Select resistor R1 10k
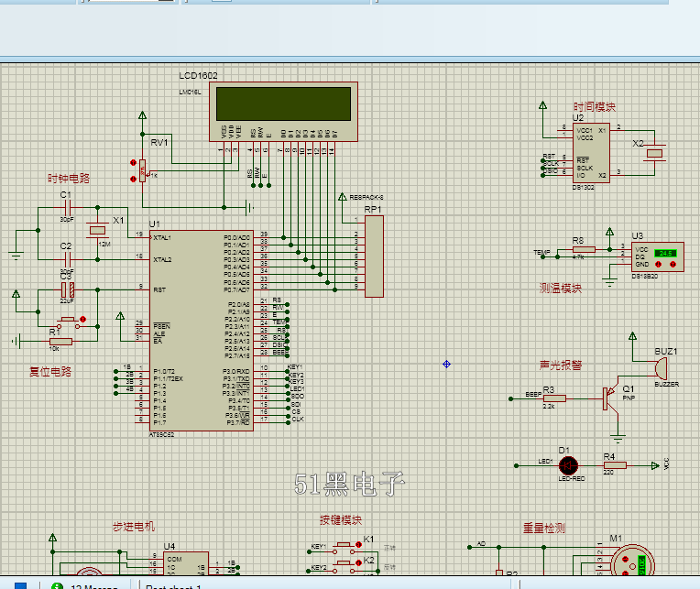 [60, 342]
